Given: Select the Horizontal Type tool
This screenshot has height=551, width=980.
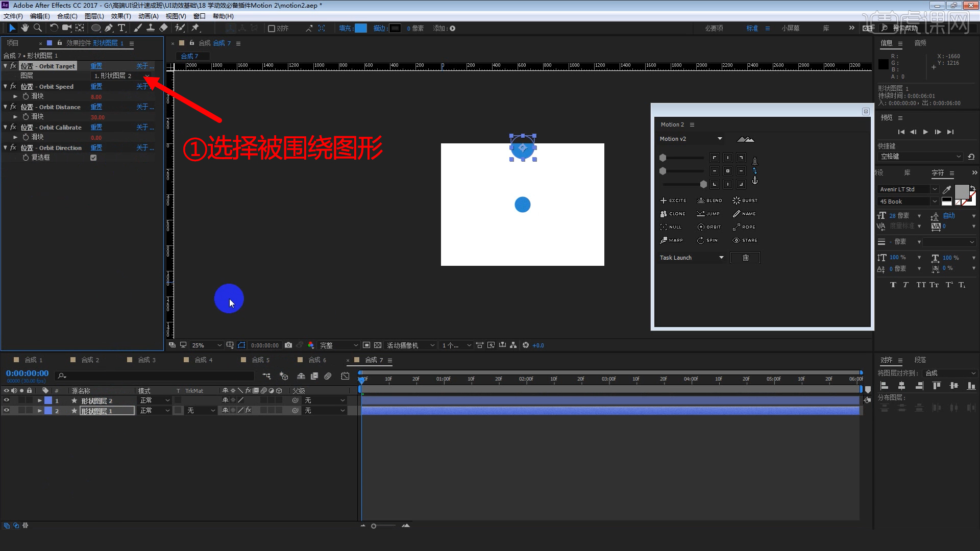Looking at the screenshot, I should 121,28.
